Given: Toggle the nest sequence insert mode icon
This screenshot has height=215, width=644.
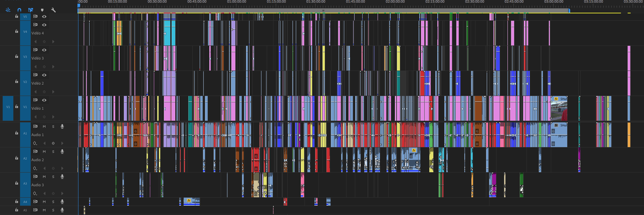Looking at the screenshot, I should 8,10.
